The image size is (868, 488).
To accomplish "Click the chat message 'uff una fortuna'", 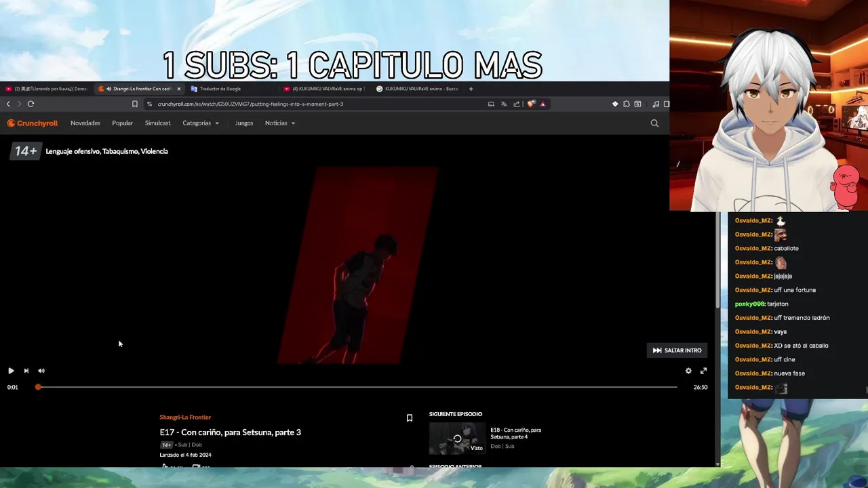I will click(795, 290).
